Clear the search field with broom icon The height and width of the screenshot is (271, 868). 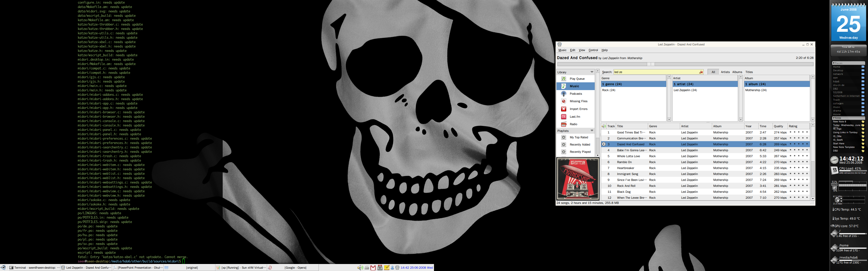pyautogui.click(x=701, y=72)
